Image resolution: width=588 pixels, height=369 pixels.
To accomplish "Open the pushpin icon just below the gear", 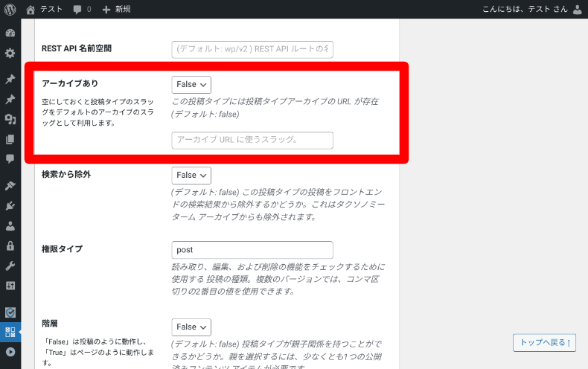I will [10, 79].
